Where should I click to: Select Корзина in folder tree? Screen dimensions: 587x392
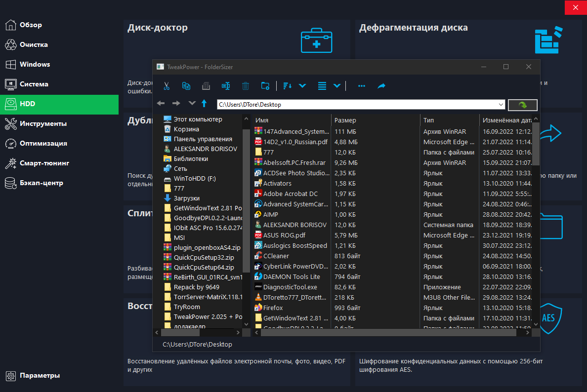[x=186, y=129]
